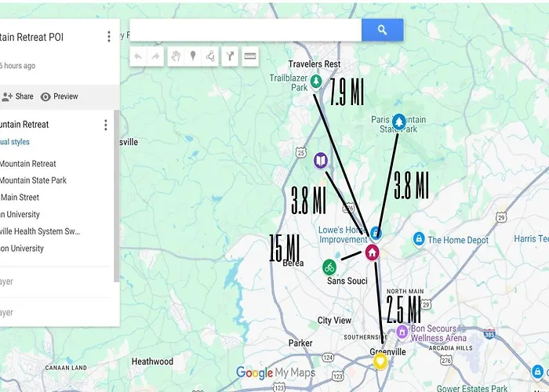This screenshot has width=549, height=392.
Task: Select the hand pan tool
Action: tap(176, 56)
